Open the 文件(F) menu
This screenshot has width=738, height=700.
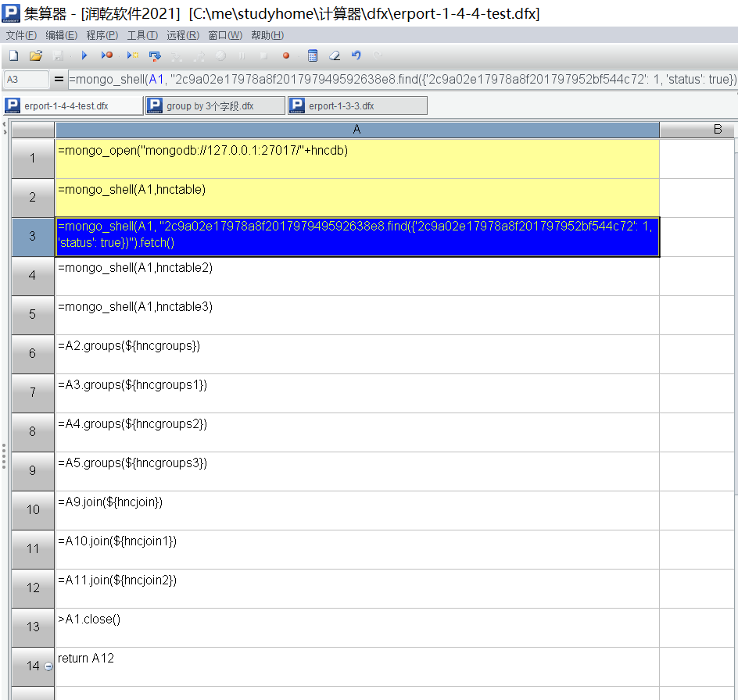21,35
